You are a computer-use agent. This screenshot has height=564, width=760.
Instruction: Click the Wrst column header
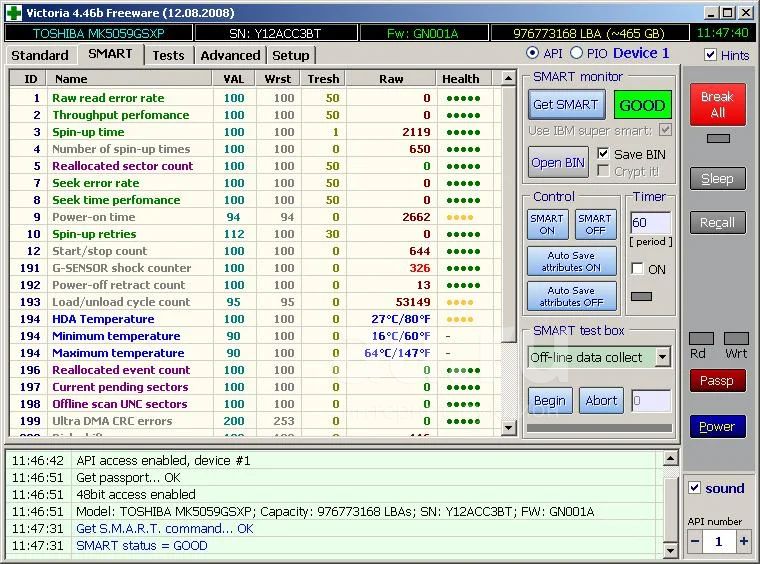[x=278, y=79]
